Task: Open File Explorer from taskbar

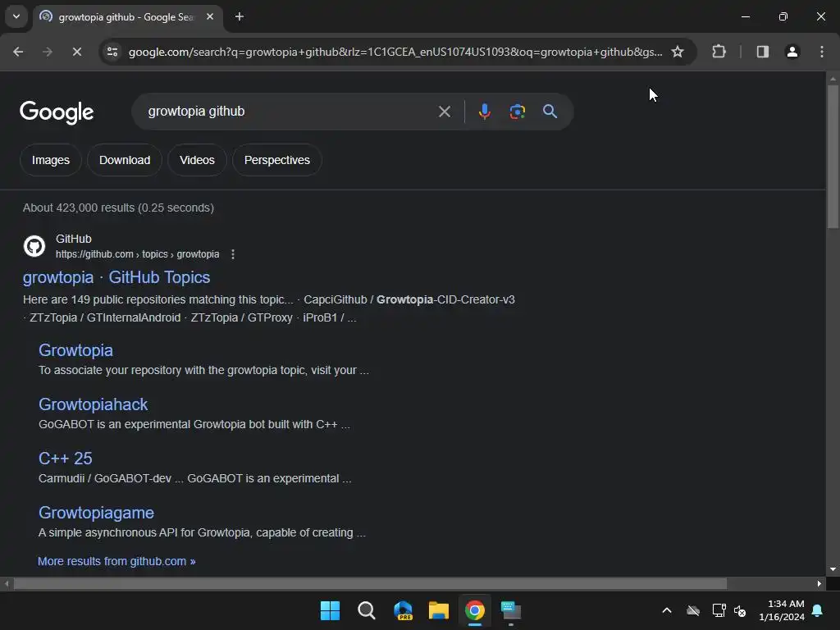Action: [x=439, y=610]
